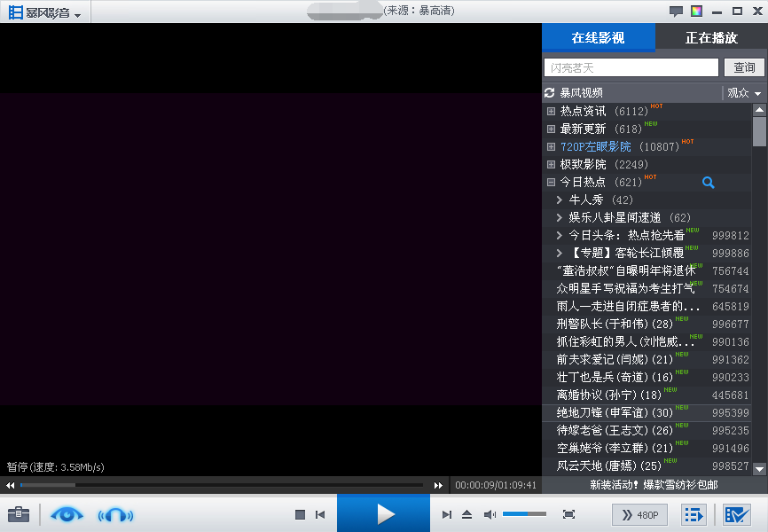768x532 pixels.
Task: Expand the 牛人秀 subfolder
Action: [x=560, y=199]
